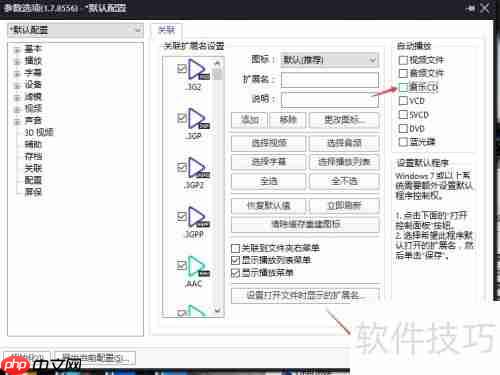
Task: Click the 移除 button
Action: pos(288,120)
